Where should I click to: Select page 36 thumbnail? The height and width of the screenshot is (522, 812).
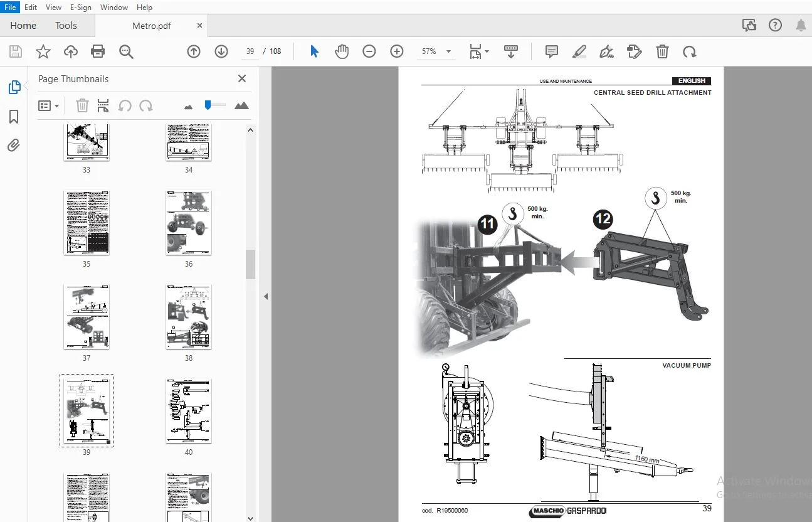189,223
